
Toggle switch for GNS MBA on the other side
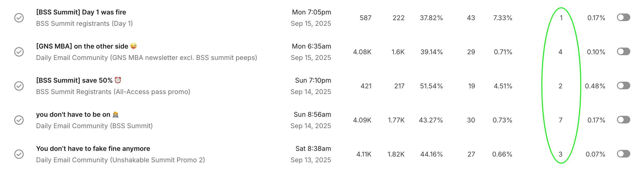tap(624, 52)
